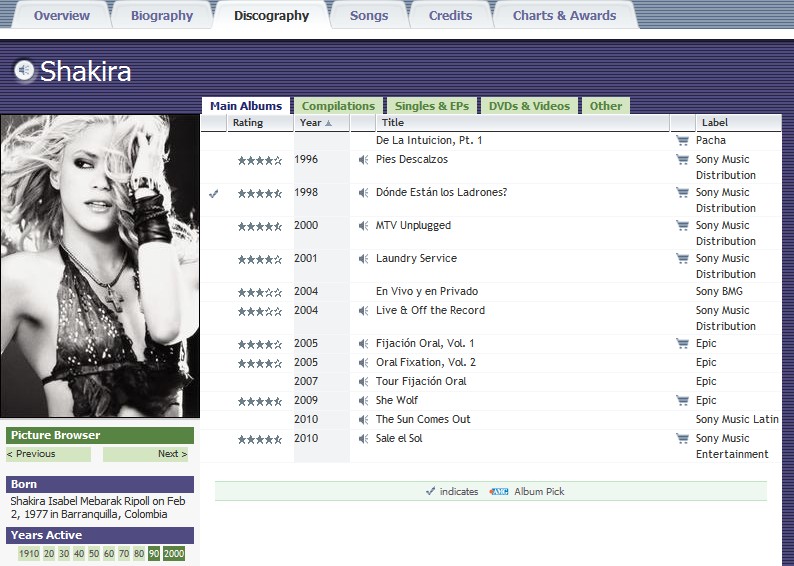794x566 pixels.
Task: Select the 2000 decade in Years Active
Action: 174,554
